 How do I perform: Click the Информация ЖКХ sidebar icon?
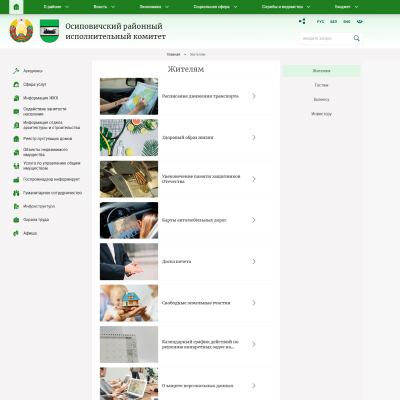(x=16, y=98)
